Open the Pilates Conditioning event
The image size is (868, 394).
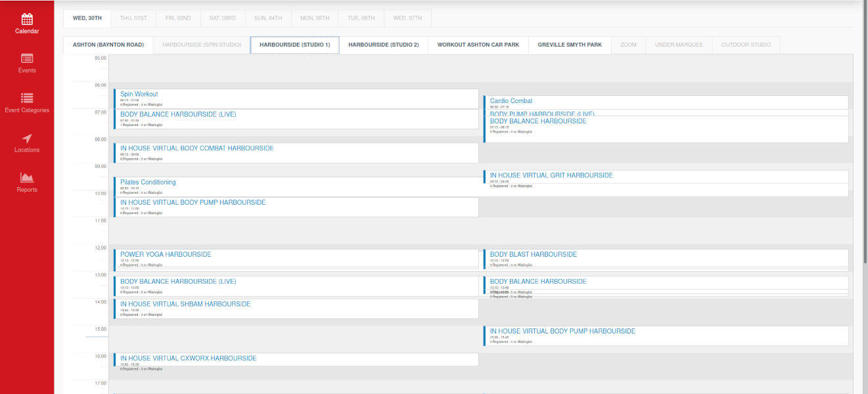click(x=296, y=187)
